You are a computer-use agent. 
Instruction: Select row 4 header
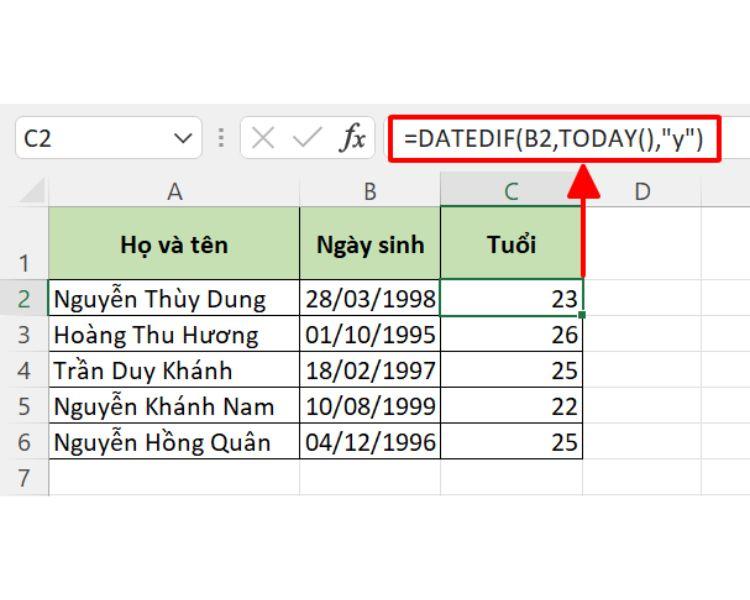pos(24,370)
